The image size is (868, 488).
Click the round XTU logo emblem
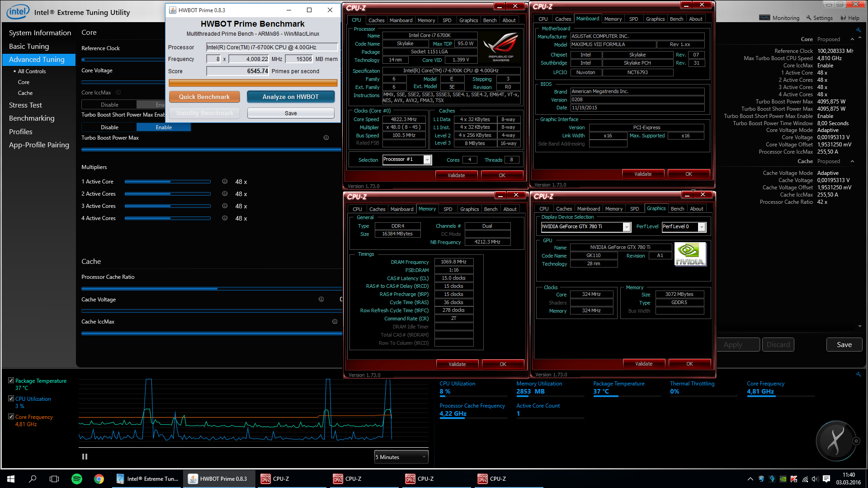836,441
